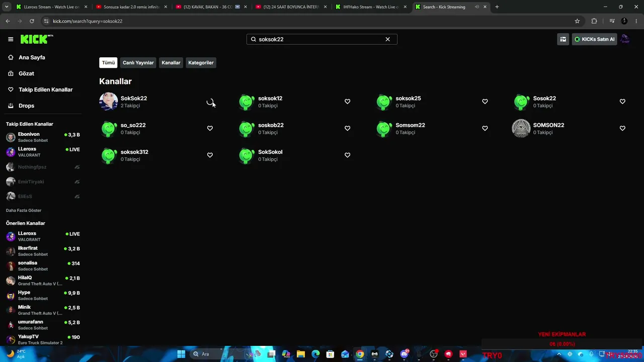Image resolution: width=644 pixels, height=362 pixels.
Task: Open YakupTV in recommended channels
Action: point(43,339)
